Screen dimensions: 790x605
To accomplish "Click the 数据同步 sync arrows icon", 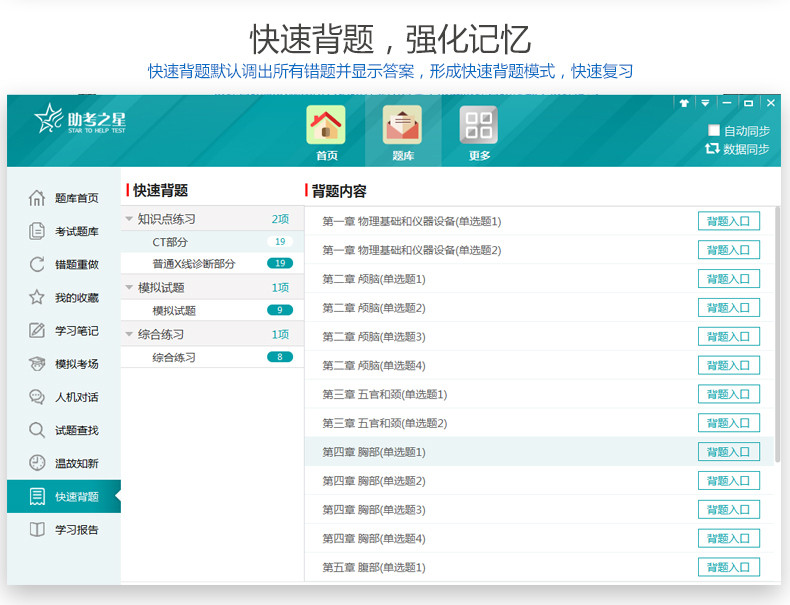I will click(711, 148).
